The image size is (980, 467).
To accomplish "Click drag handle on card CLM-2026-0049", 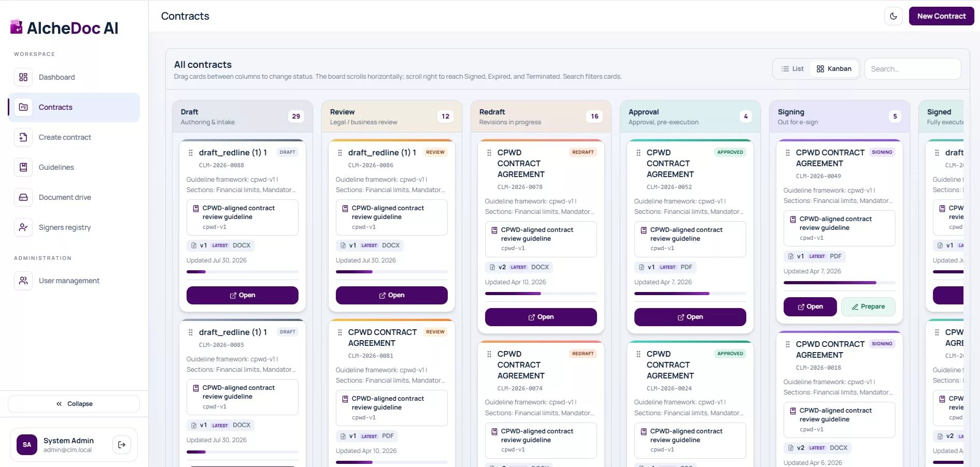I will (788, 153).
